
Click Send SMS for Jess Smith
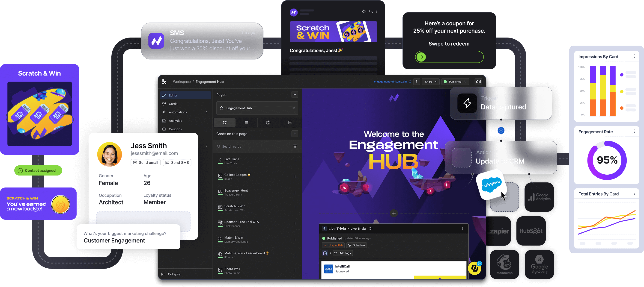177,162
